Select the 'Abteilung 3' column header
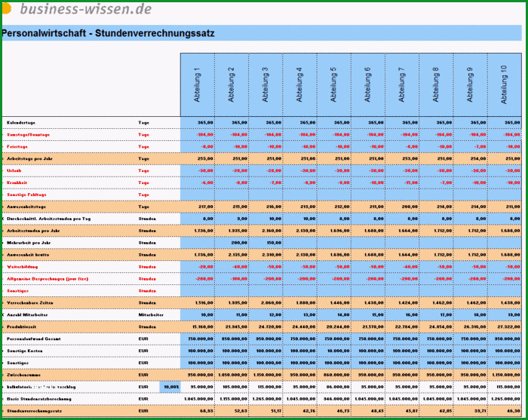Image resolution: width=528 pixels, height=420 pixels. [x=266, y=84]
